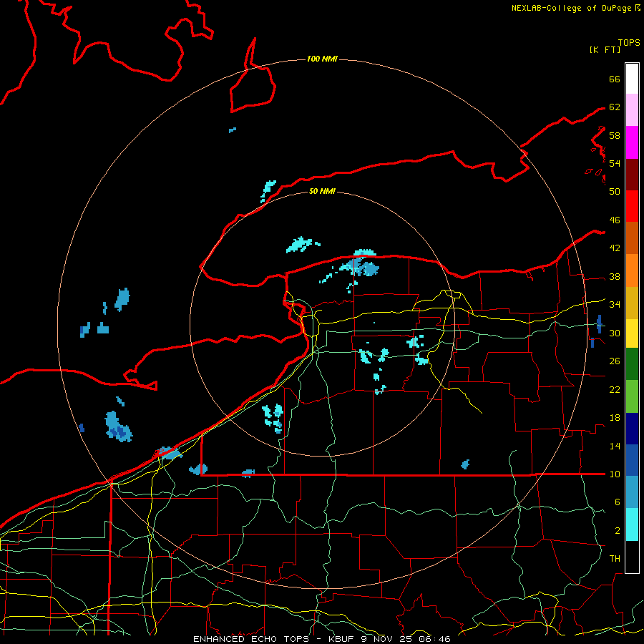Choose the gold swatch in the legend
The image size is (644, 644).
click(x=632, y=303)
